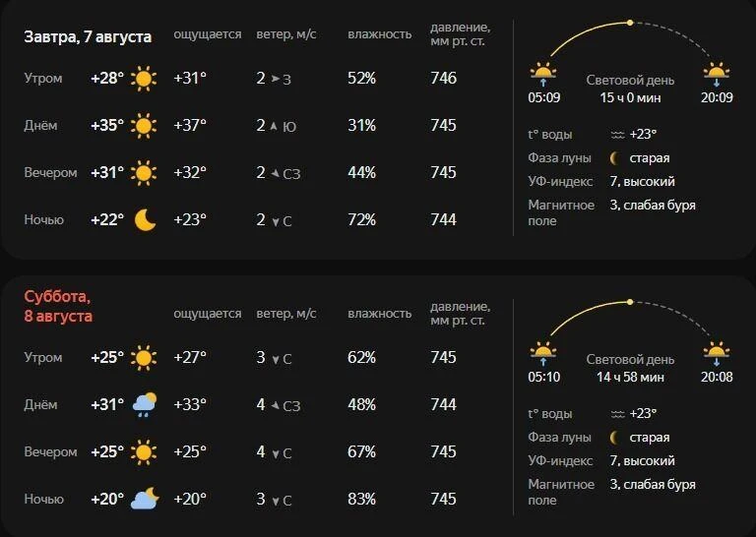The image size is (756, 537).
Task: Click the water wave icon for Saturday
Action: coord(617,414)
